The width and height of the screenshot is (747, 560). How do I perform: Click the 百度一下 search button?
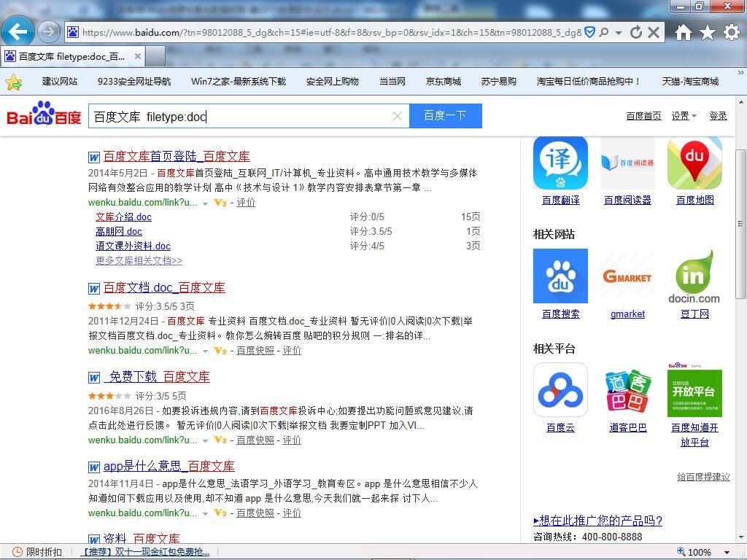tap(446, 116)
